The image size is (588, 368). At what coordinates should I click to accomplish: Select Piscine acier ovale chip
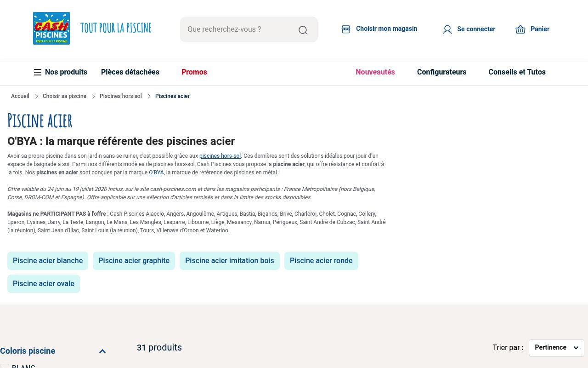[x=44, y=284]
